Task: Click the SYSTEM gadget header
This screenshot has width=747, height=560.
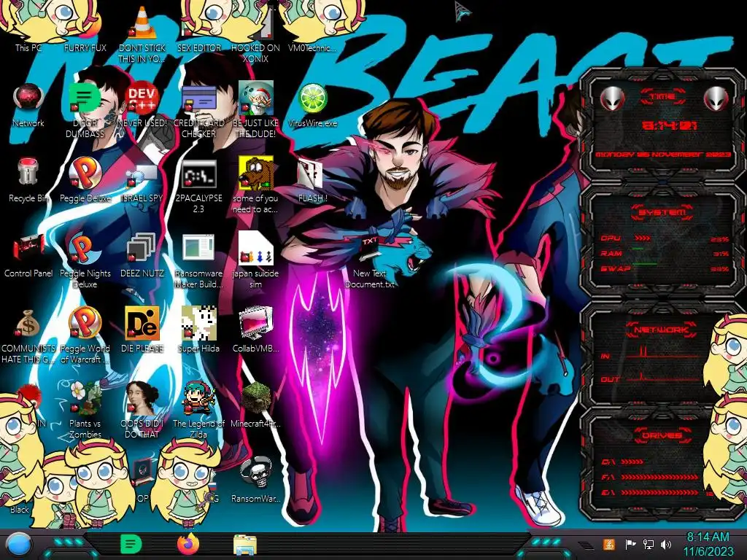Action: [662, 212]
